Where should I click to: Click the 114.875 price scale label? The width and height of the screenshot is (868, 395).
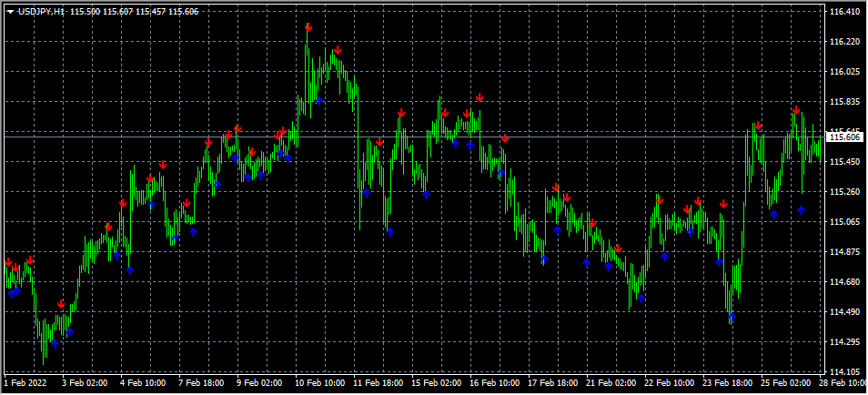click(844, 251)
